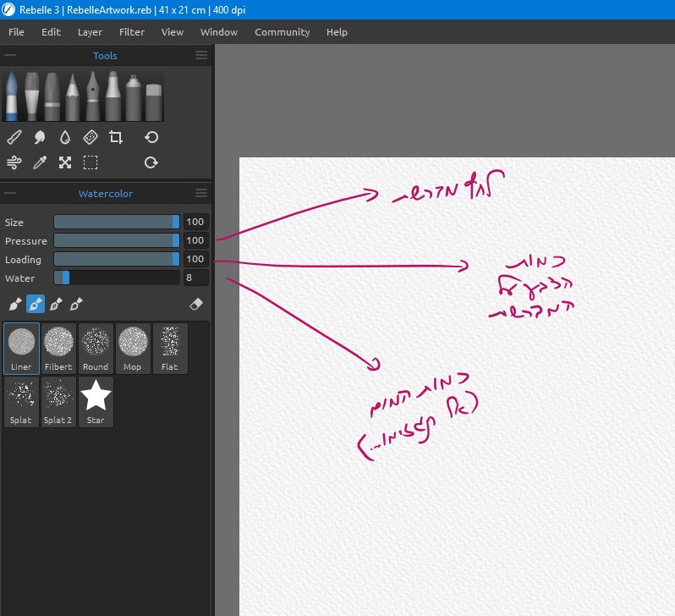
Task: Open the Help menu
Action: pyautogui.click(x=337, y=32)
